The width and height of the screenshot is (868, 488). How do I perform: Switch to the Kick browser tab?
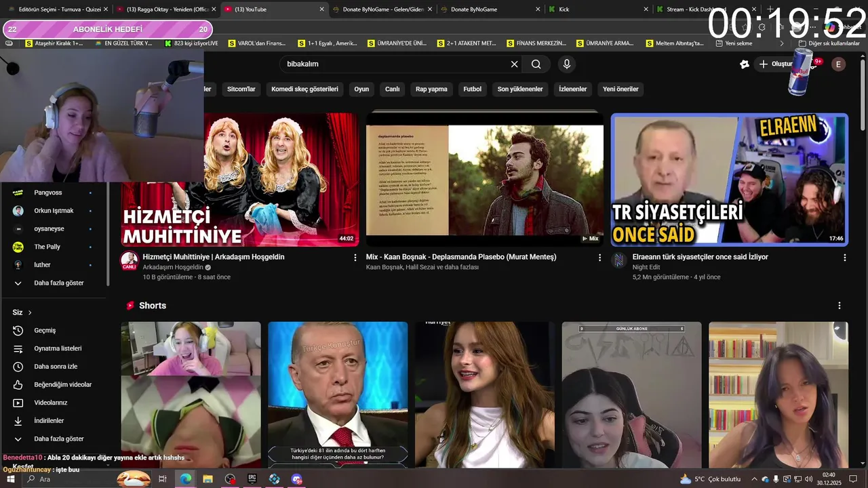(597, 9)
